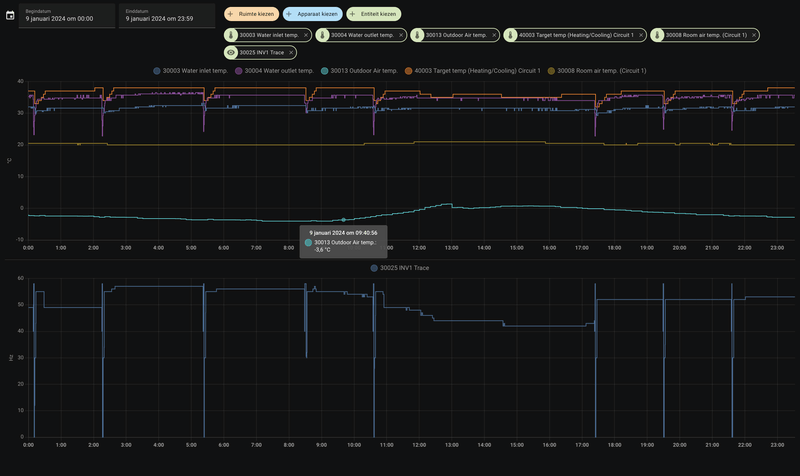Click the Ruimte kiezen button

pyautogui.click(x=251, y=14)
